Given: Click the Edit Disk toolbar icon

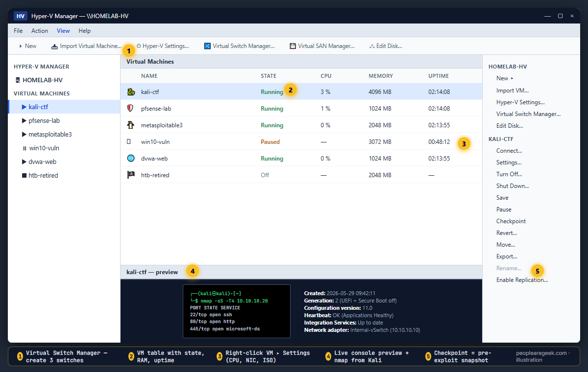Looking at the screenshot, I should point(372,46).
